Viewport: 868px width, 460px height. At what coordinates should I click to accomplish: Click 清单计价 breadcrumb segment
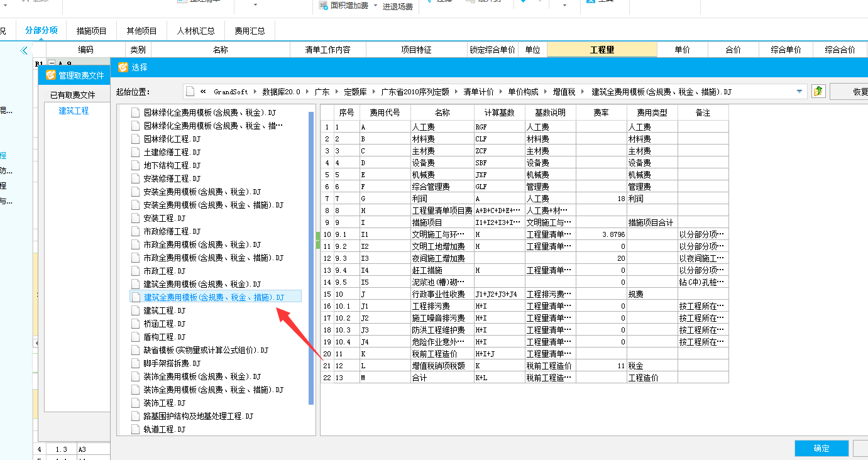pyautogui.click(x=479, y=92)
